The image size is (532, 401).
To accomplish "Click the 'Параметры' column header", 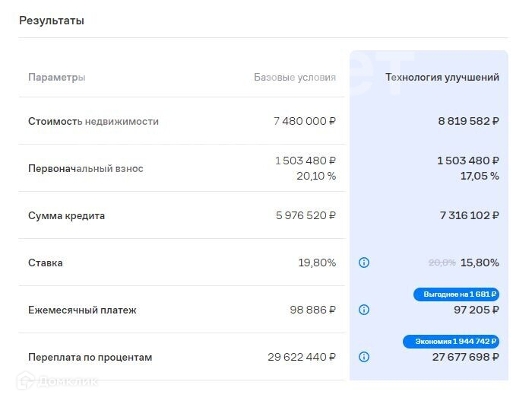I will [x=57, y=77].
